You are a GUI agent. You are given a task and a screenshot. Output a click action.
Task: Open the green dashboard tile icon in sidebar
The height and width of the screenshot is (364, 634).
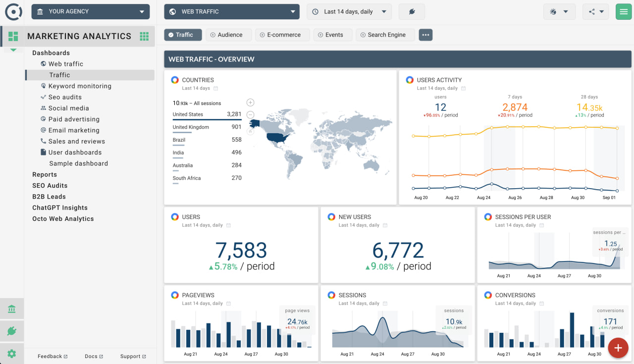pos(13,36)
